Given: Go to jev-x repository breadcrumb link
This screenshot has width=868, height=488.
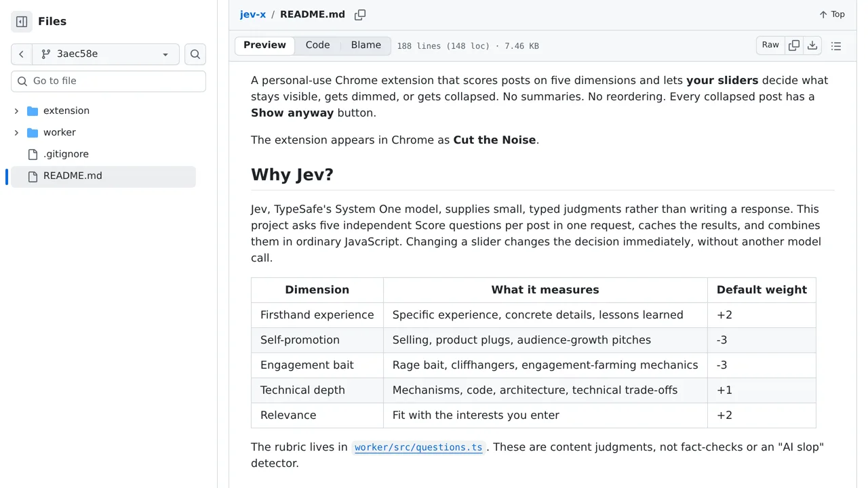Looking at the screenshot, I should (253, 14).
